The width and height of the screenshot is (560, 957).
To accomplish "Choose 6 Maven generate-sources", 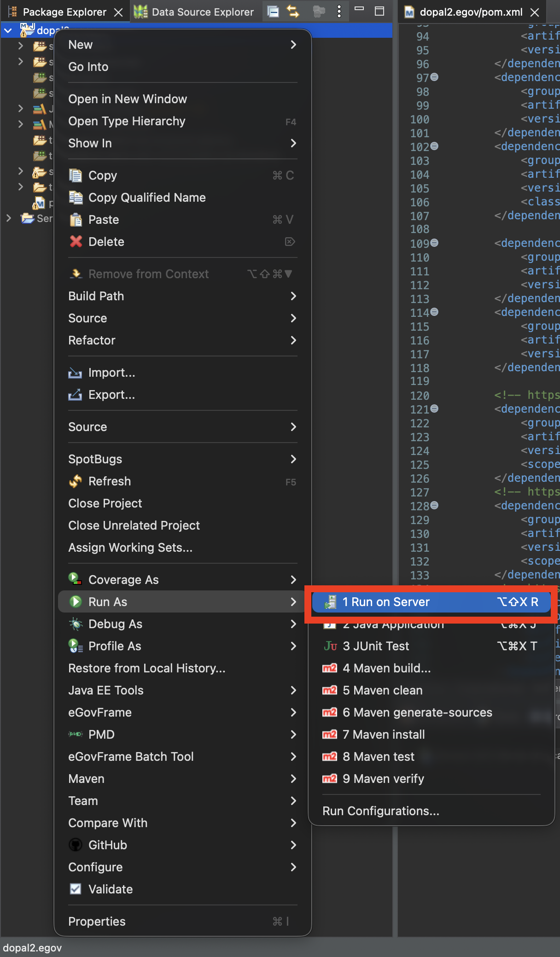I will point(431,712).
